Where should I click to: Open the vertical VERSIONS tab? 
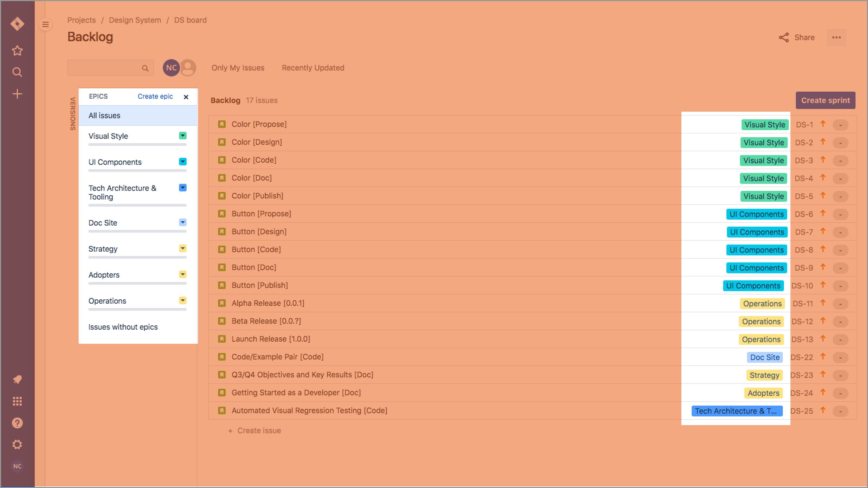(72, 114)
